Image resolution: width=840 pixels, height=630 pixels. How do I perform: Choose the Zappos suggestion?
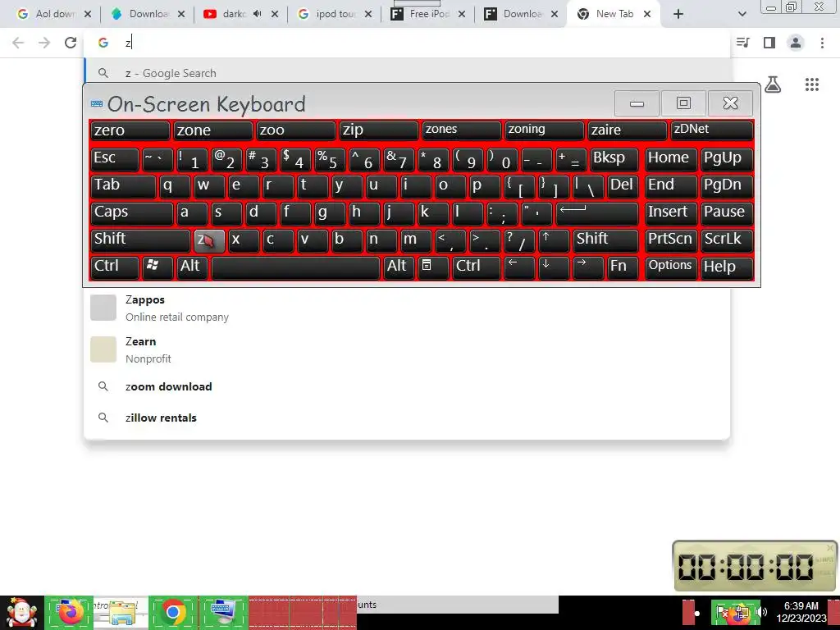407,308
